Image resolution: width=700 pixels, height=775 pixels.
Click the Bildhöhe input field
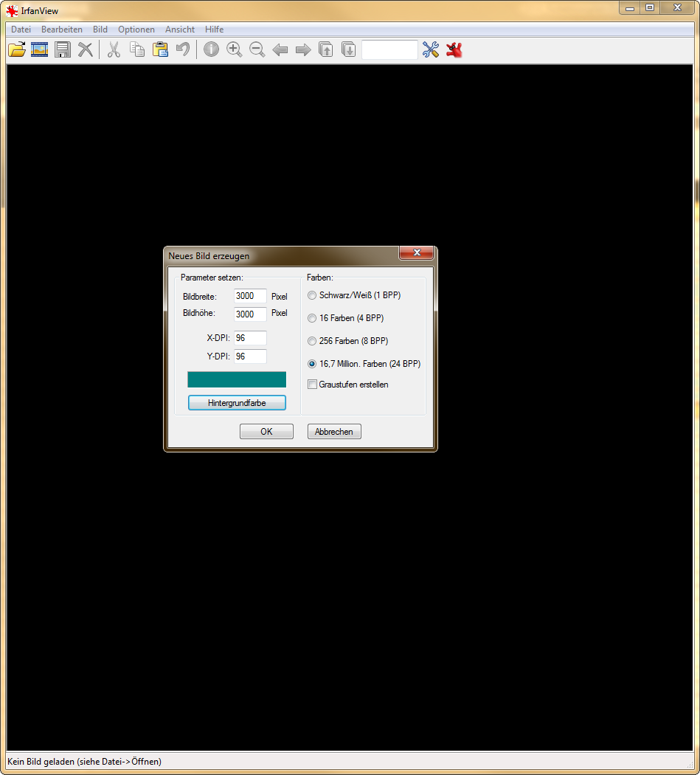pos(250,314)
